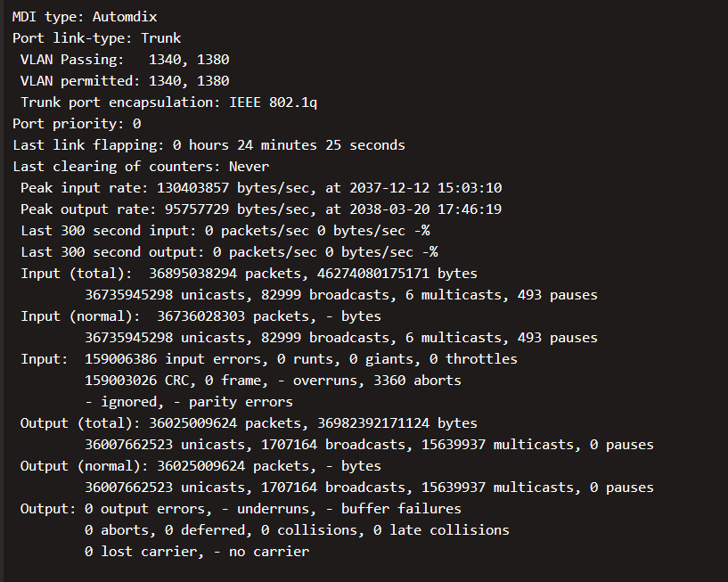Viewport: 728px width, 582px height.
Task: Click the "Input (total)" packets line
Action: point(249,274)
